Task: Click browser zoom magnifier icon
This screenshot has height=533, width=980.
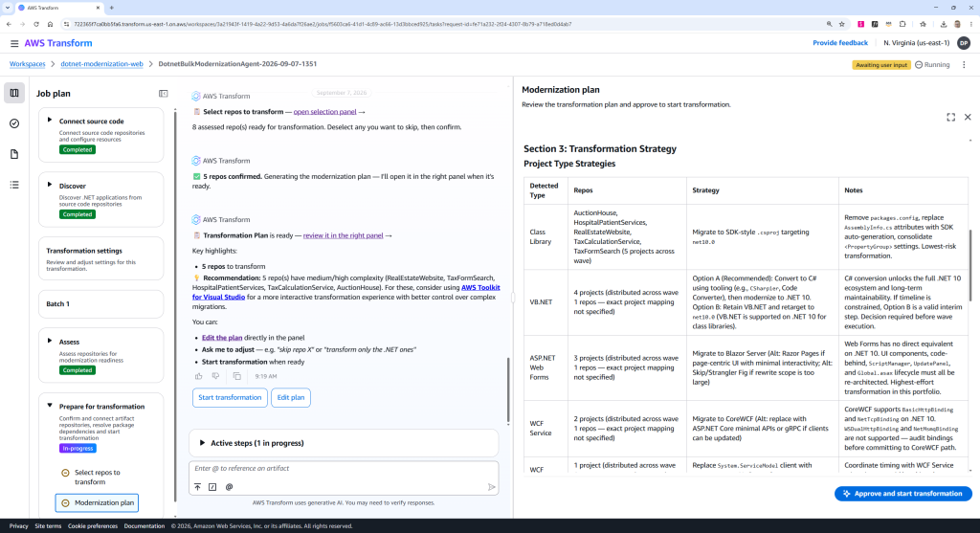Action: (x=830, y=24)
